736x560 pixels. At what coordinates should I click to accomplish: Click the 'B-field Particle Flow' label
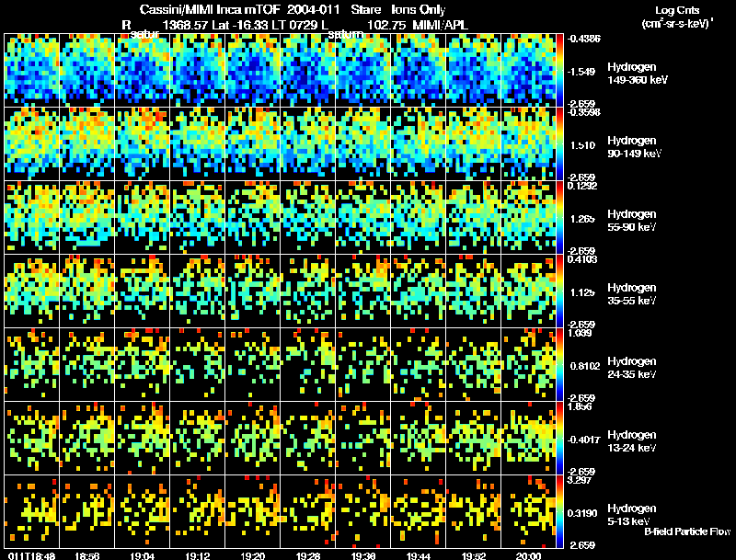(x=687, y=531)
